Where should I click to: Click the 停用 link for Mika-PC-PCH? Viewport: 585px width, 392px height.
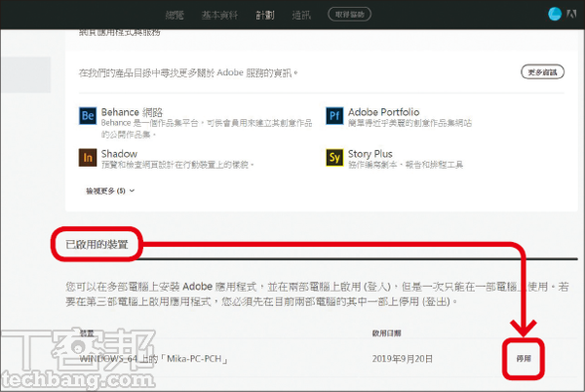click(524, 359)
